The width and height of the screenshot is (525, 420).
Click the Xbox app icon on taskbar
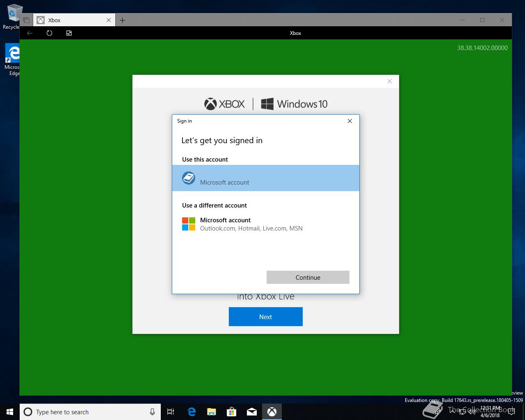(272, 412)
